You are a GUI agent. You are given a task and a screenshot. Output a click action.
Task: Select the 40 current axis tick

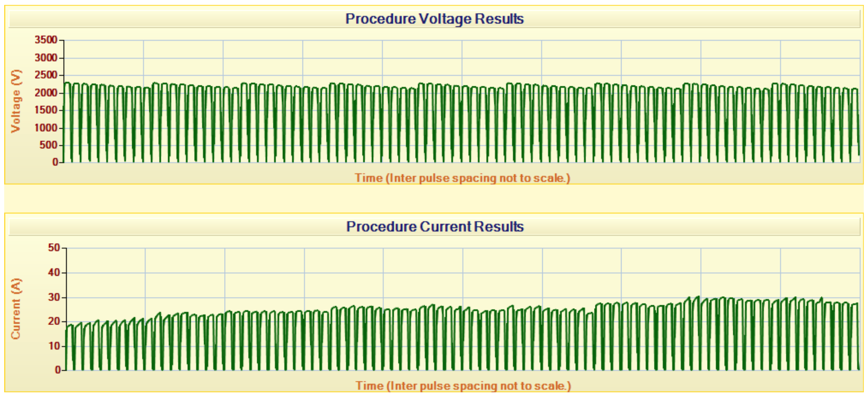coord(54,272)
